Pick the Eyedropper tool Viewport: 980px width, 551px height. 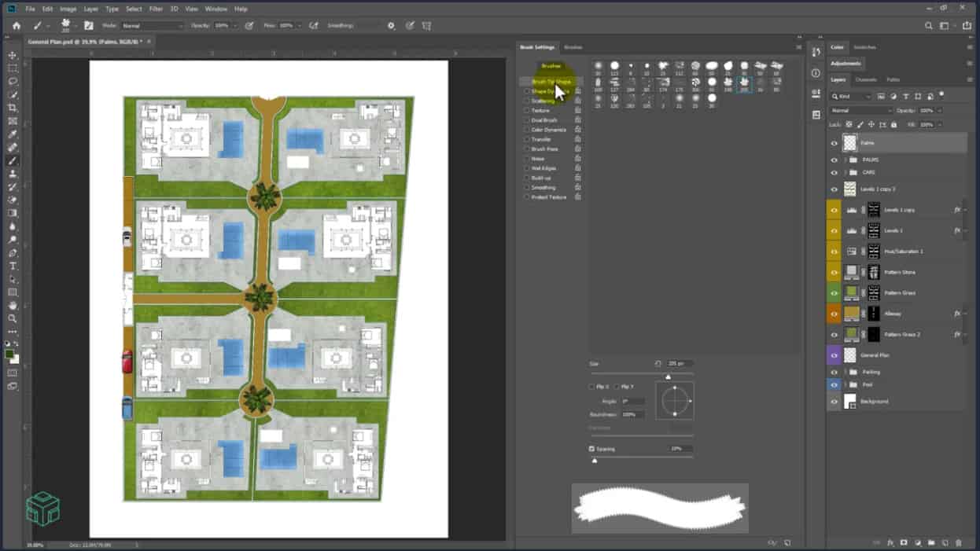(x=13, y=134)
